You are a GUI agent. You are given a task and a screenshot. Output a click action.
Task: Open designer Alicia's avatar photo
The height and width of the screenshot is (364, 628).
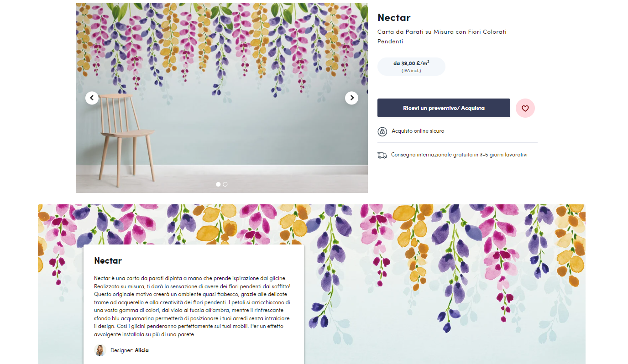pyautogui.click(x=100, y=350)
